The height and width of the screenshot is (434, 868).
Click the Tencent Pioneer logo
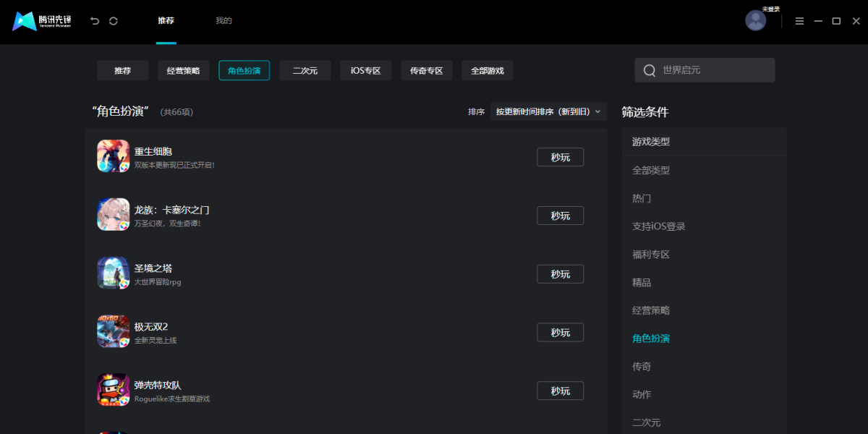[x=41, y=21]
